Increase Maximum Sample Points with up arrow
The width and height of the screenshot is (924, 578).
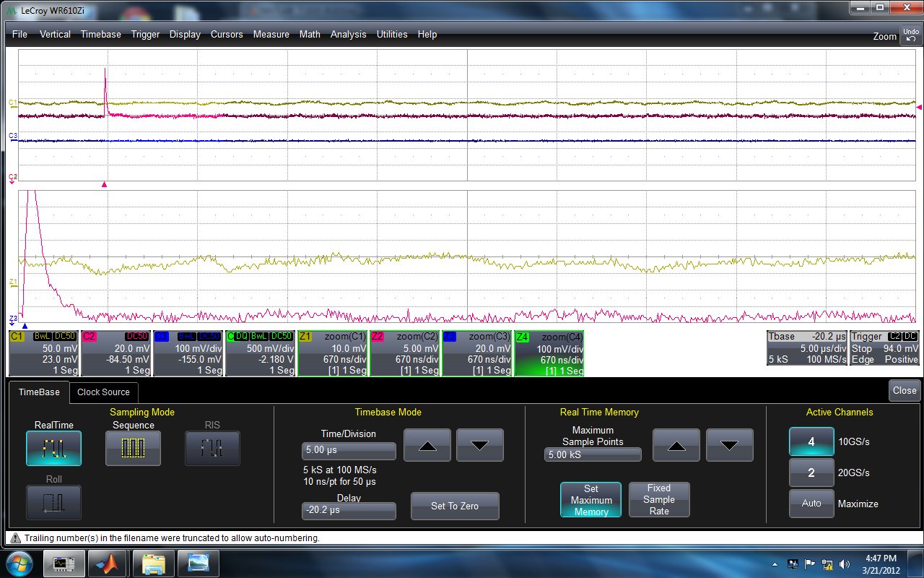tap(676, 445)
